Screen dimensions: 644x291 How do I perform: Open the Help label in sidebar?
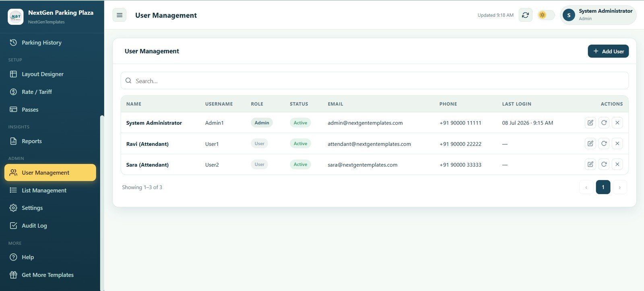[28, 257]
